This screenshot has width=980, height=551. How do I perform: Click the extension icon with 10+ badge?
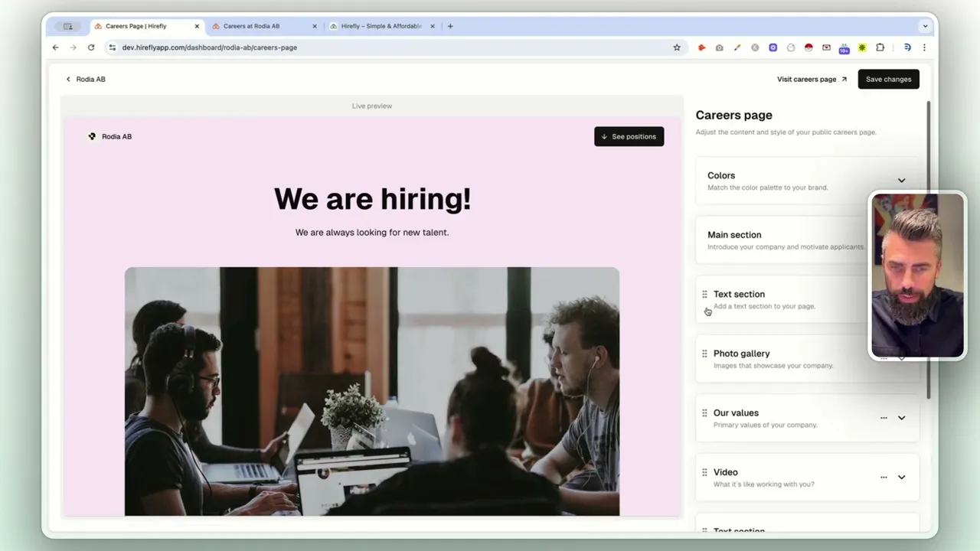(844, 48)
